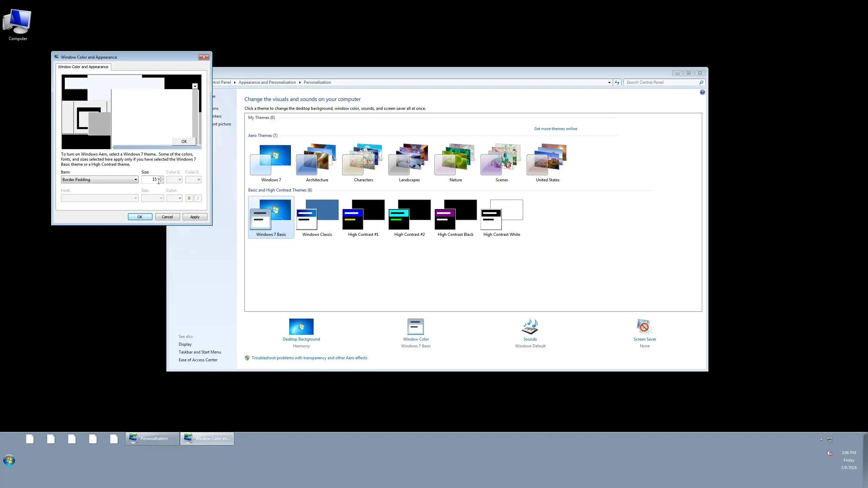
Task: Open the address bar history dropdown
Action: [x=609, y=82]
